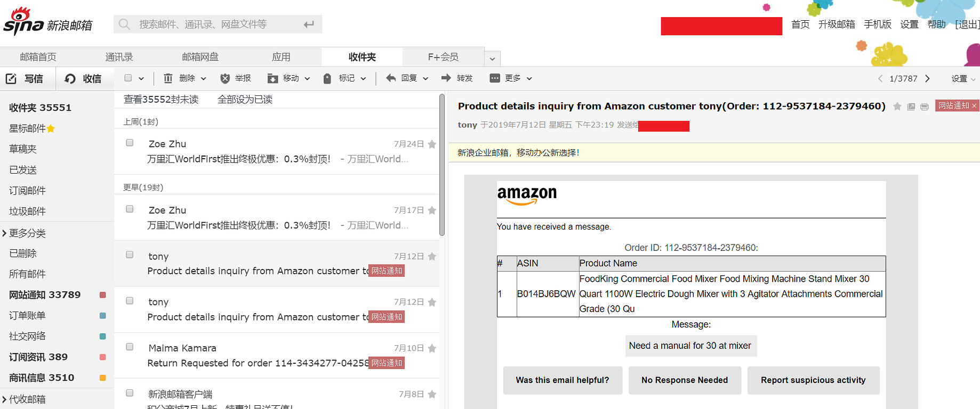Click Report suspicious activity button
The width and height of the screenshot is (980, 409).
[813, 380]
